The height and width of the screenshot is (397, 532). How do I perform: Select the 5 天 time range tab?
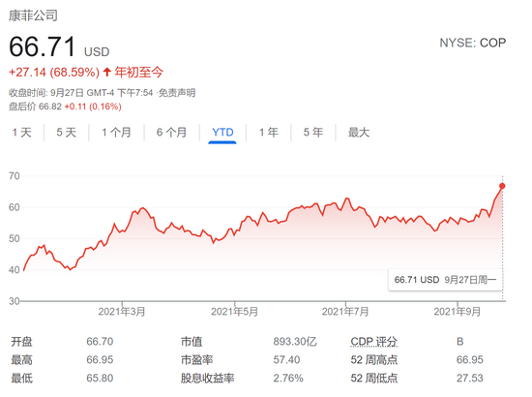click(66, 132)
